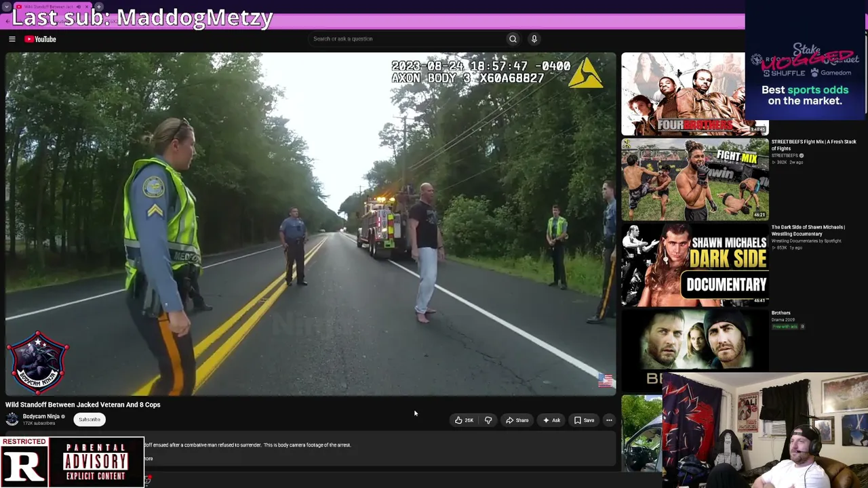868x488 pixels.
Task: Open the YouTube guide hamburger menu
Action: click(12, 39)
